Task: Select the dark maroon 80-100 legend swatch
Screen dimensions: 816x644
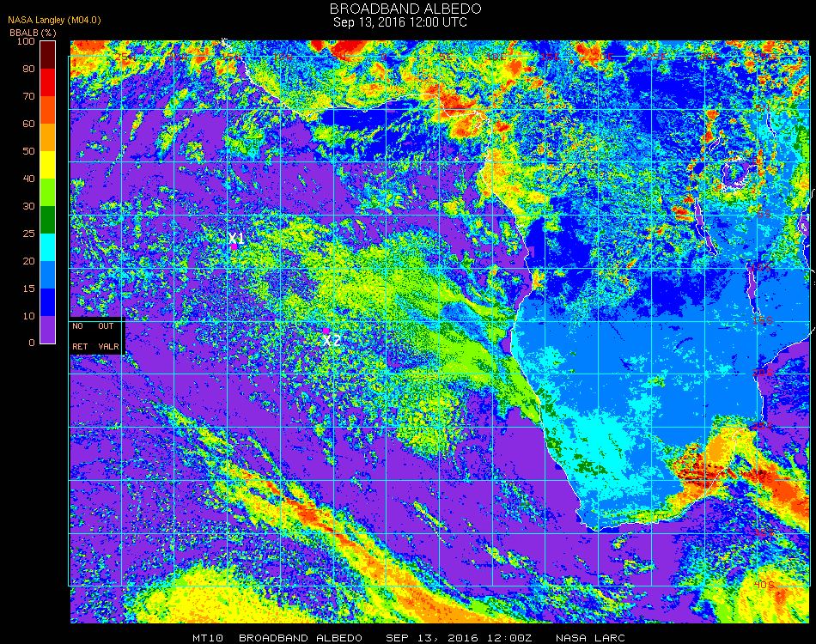Action: 47,55
